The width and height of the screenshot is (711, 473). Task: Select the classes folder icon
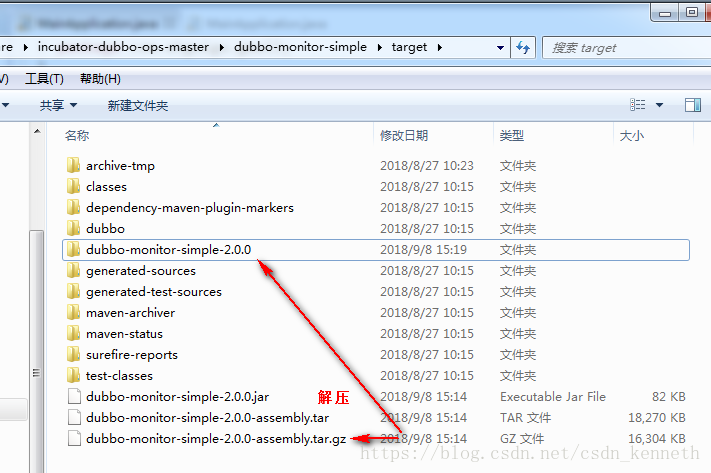pos(73,186)
